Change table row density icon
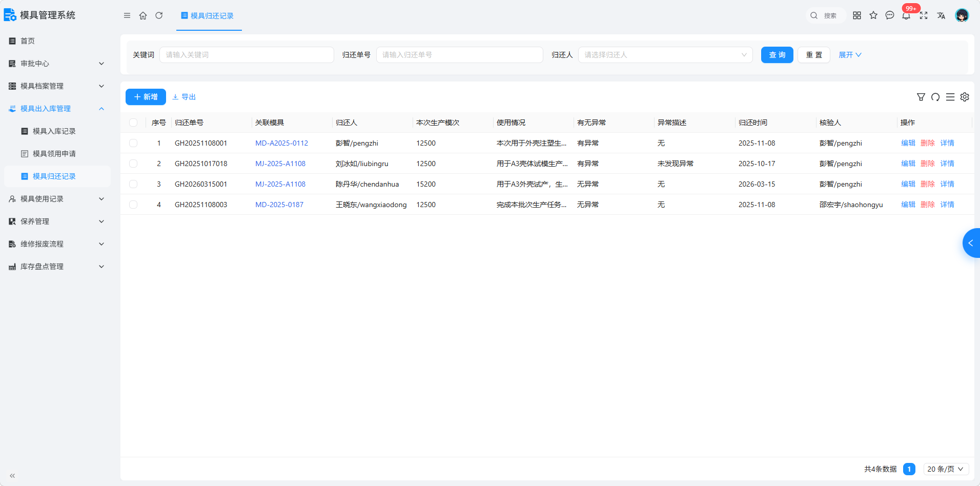This screenshot has height=486, width=980. tap(950, 97)
